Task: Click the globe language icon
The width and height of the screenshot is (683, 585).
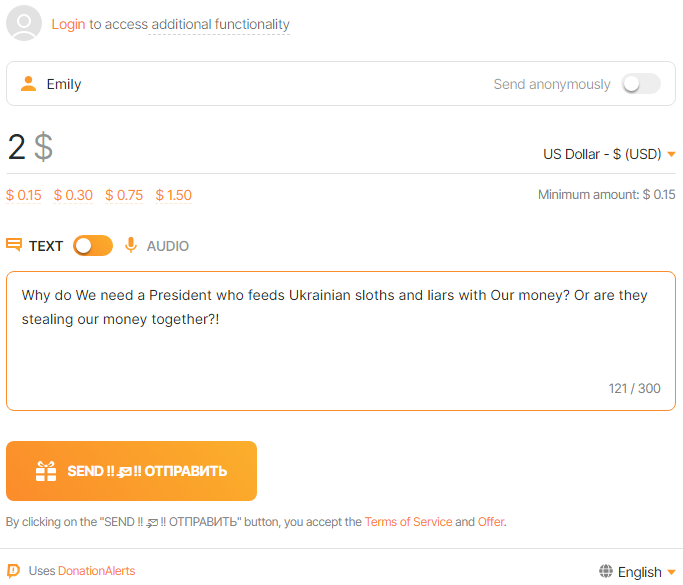Action: pos(606,572)
